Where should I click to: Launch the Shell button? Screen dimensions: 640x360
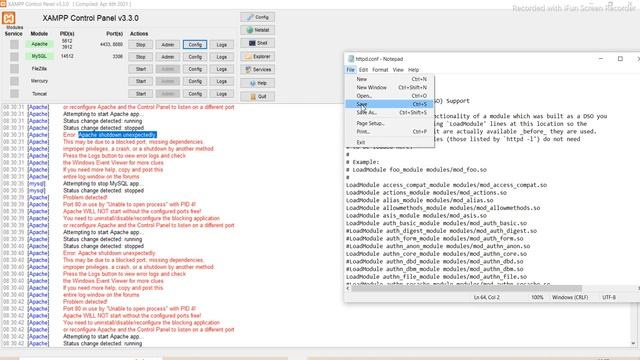click(258, 43)
